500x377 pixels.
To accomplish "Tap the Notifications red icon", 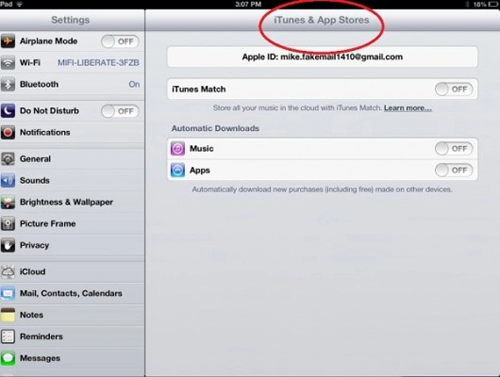I will [x=8, y=132].
